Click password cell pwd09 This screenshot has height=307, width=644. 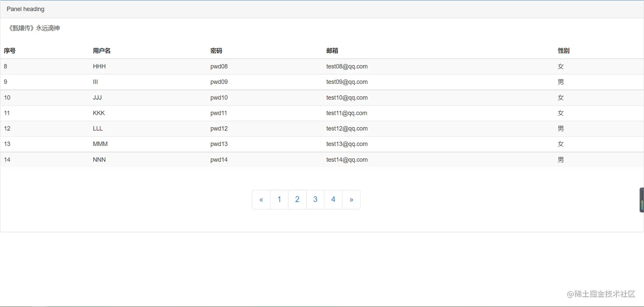pos(219,82)
